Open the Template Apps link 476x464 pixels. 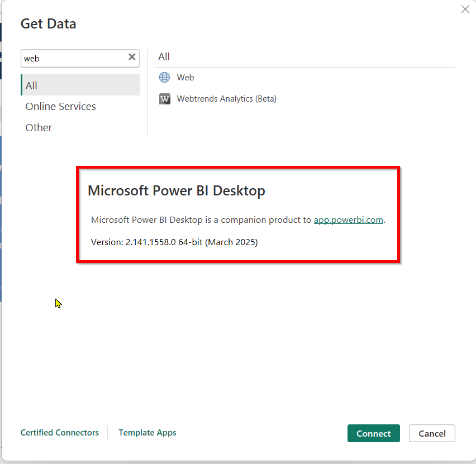147,433
